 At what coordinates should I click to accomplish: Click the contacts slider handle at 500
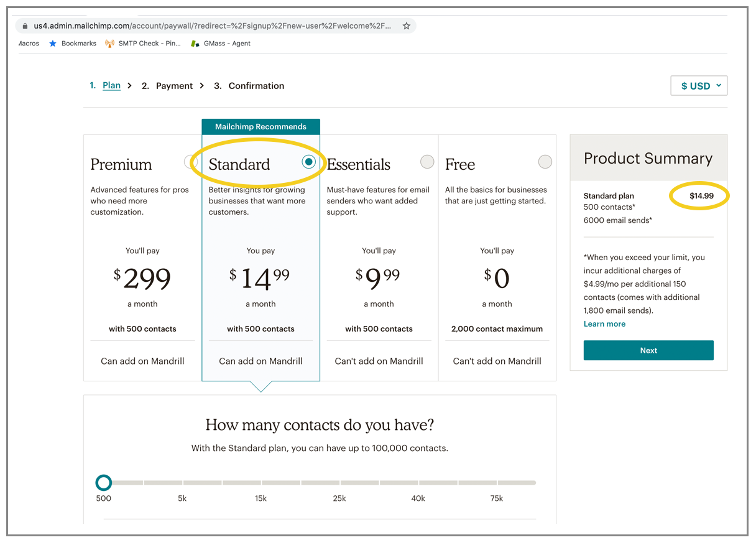pyautogui.click(x=104, y=482)
